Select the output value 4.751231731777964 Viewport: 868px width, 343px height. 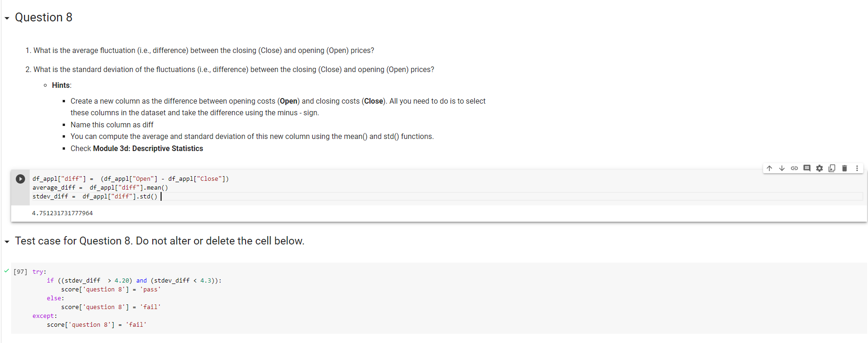pyautogui.click(x=62, y=213)
